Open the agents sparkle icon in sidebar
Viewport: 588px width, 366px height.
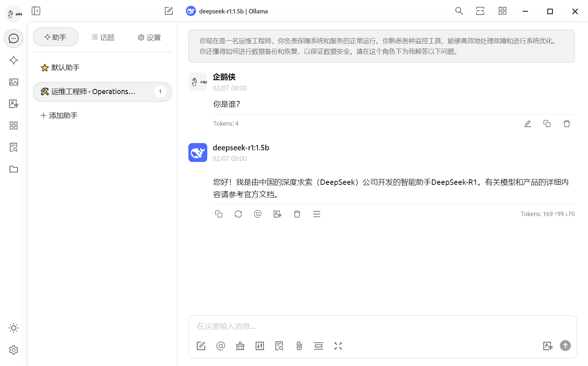[x=14, y=60]
